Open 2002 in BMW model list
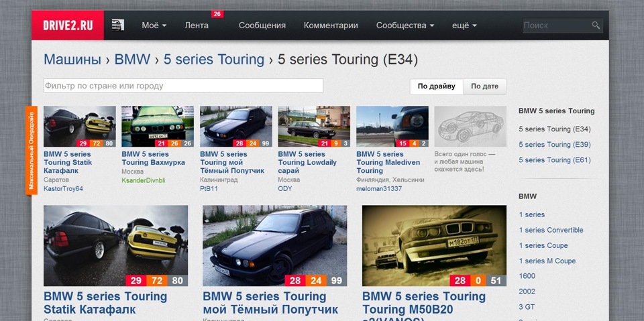This screenshot has width=644, height=321. pos(527,292)
